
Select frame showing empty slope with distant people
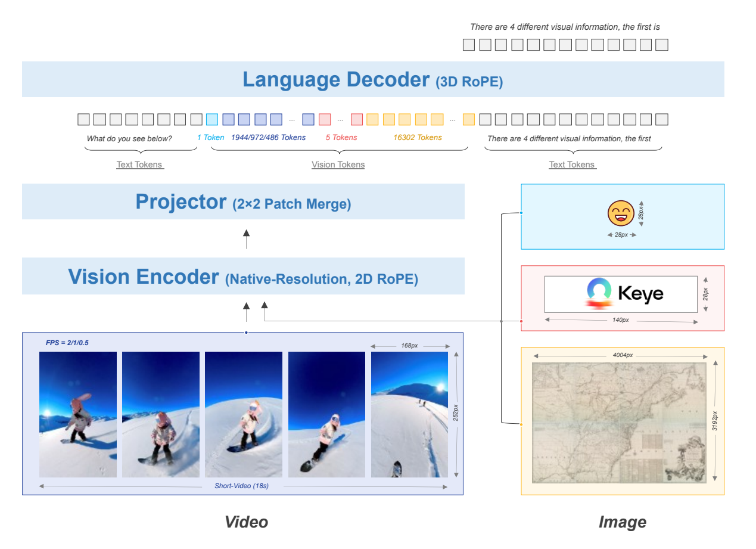(x=409, y=414)
